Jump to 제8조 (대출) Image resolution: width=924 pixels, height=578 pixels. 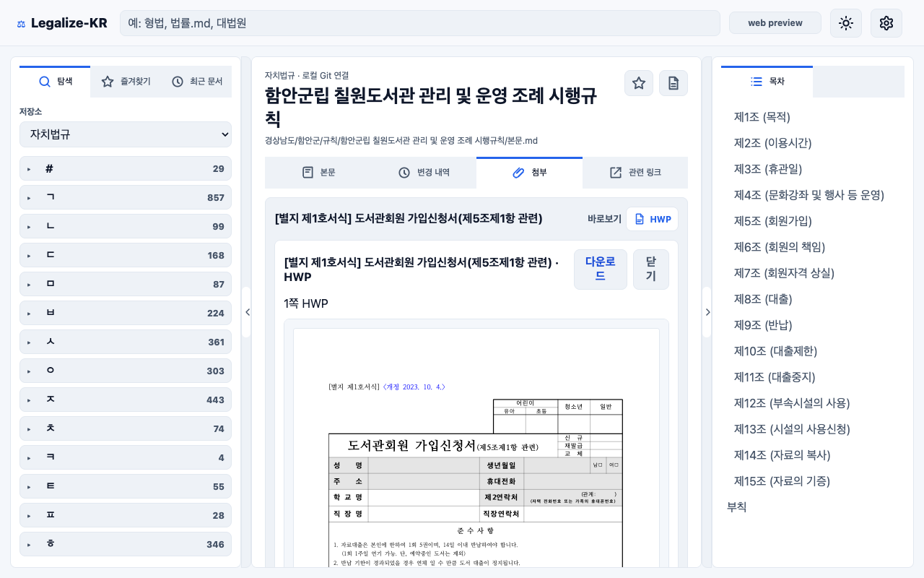(762, 299)
